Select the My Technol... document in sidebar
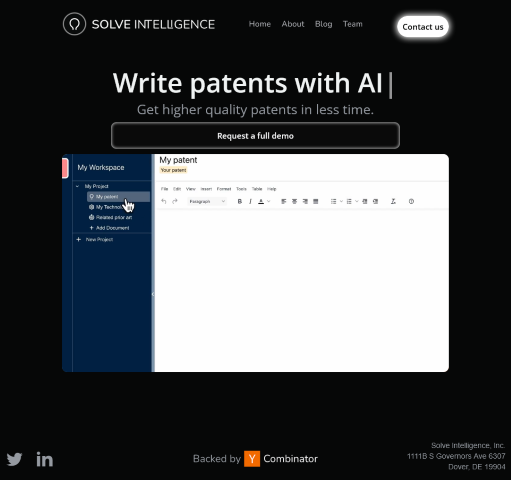 point(108,207)
